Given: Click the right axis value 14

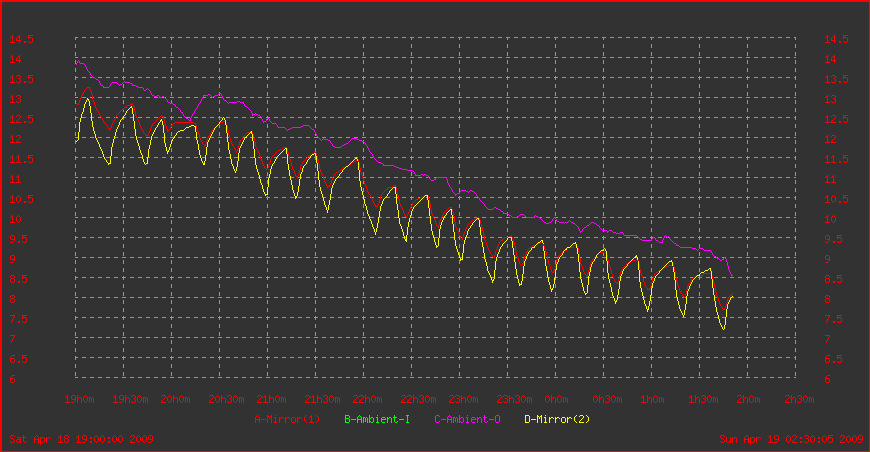Looking at the screenshot, I should point(830,59).
